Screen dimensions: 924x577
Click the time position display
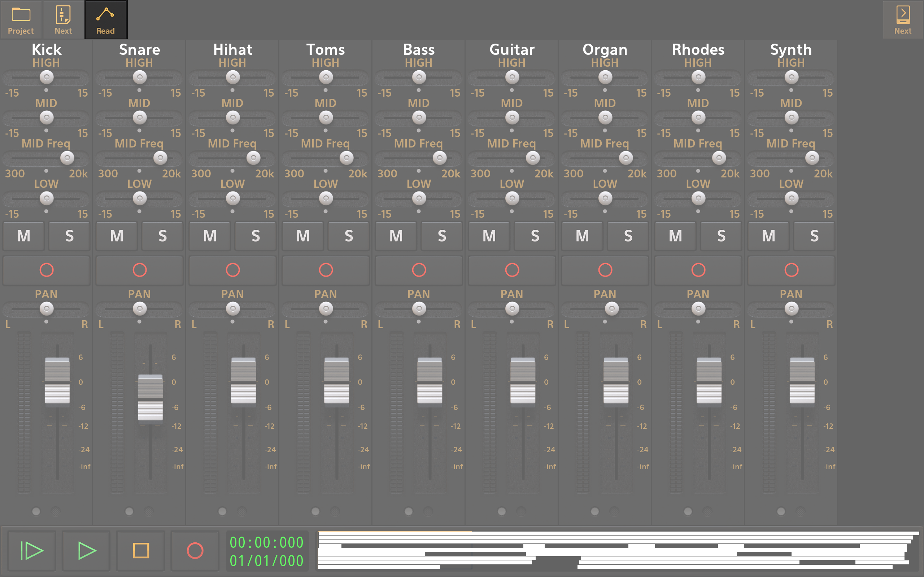[266, 551]
